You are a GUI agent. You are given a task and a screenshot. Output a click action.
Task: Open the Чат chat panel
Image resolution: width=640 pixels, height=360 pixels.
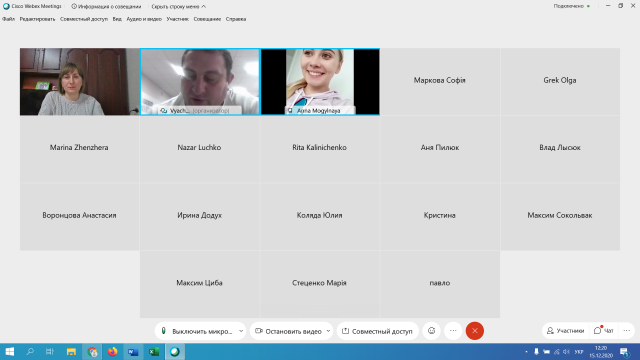pos(604,331)
